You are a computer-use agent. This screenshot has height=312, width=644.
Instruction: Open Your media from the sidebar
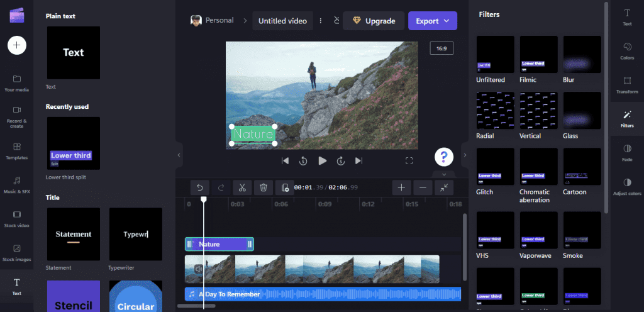coord(17,83)
